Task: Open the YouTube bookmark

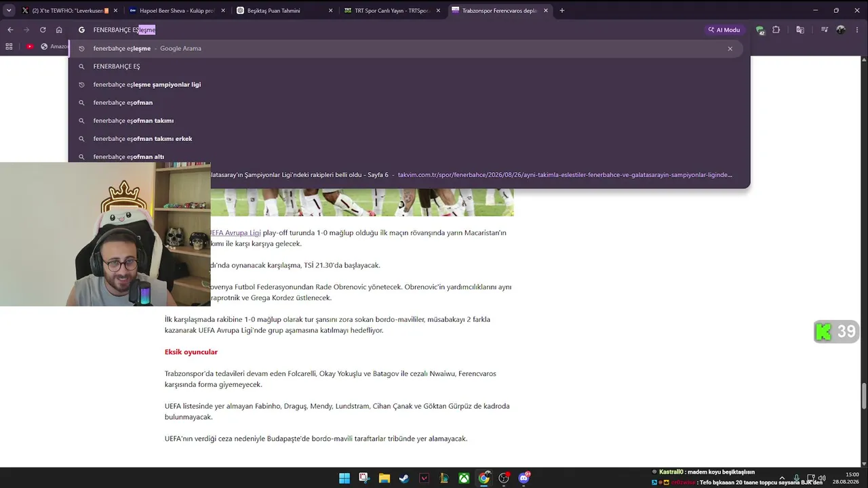Action: (30, 46)
